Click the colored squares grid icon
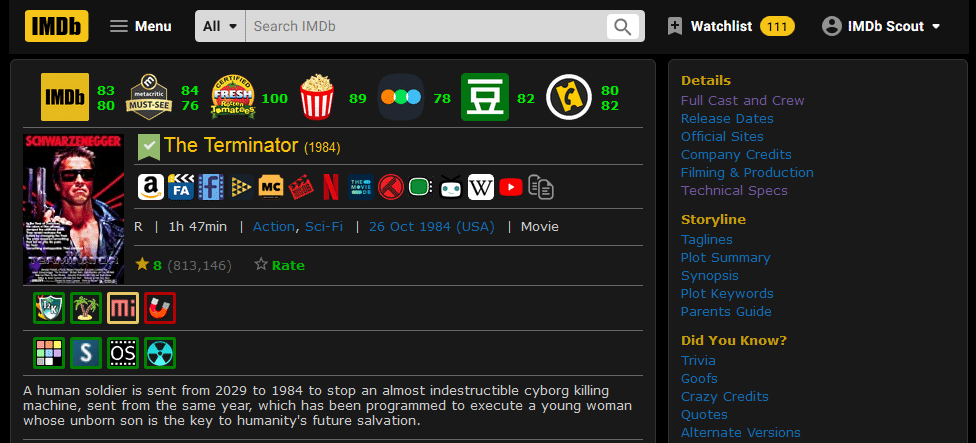Image resolution: width=976 pixels, height=443 pixels. 49,353
